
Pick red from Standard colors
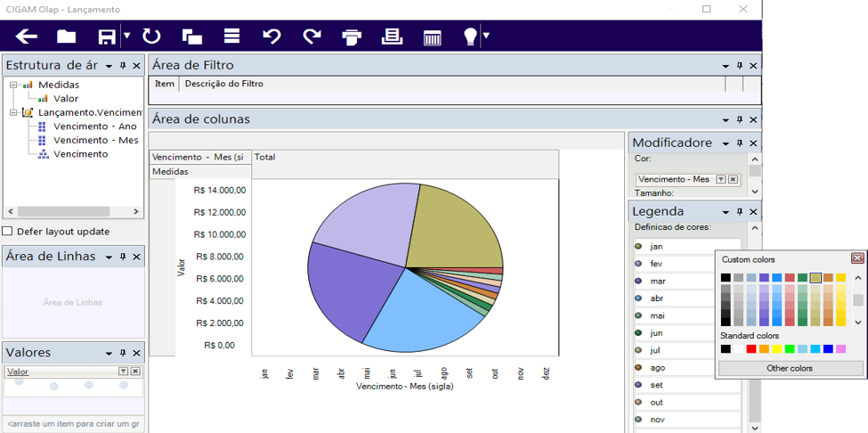click(x=750, y=349)
